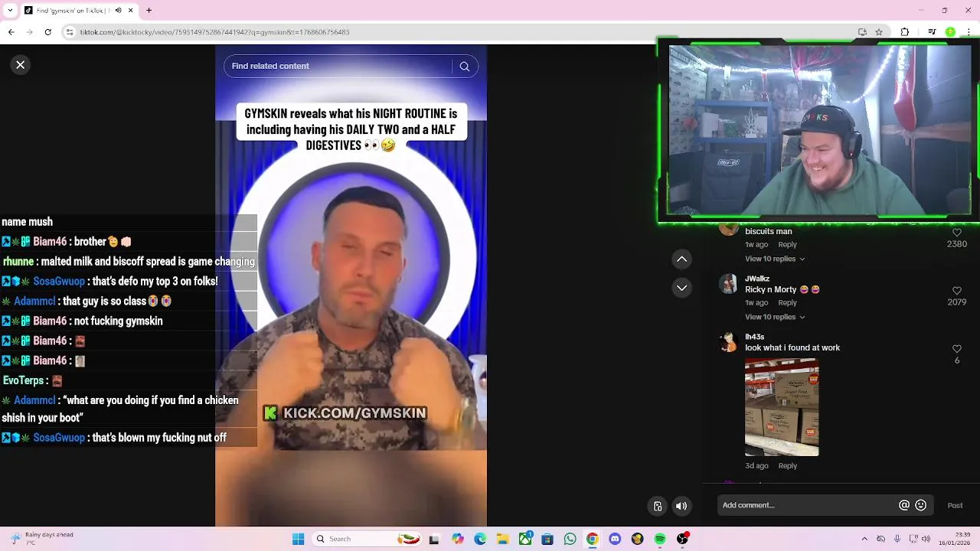
Task: Open a new browser tab
Action: [x=149, y=11]
